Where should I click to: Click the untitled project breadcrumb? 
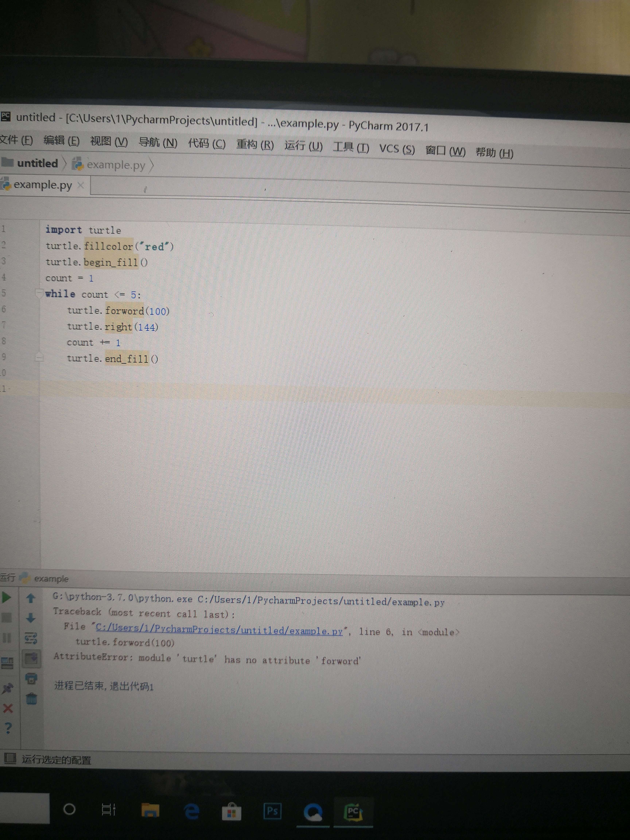point(37,163)
